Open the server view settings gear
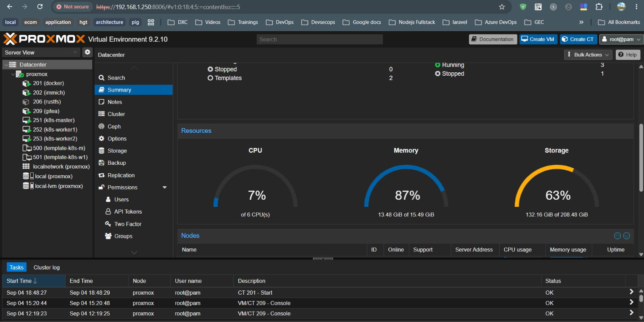Viewport: 644px width, 322px height. click(87, 52)
